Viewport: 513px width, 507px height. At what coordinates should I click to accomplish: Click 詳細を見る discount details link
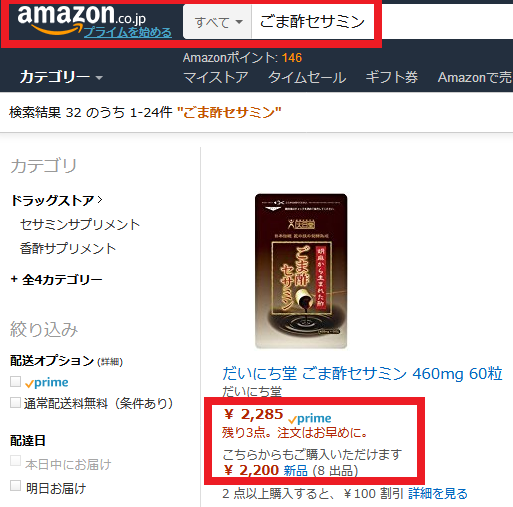tap(438, 494)
